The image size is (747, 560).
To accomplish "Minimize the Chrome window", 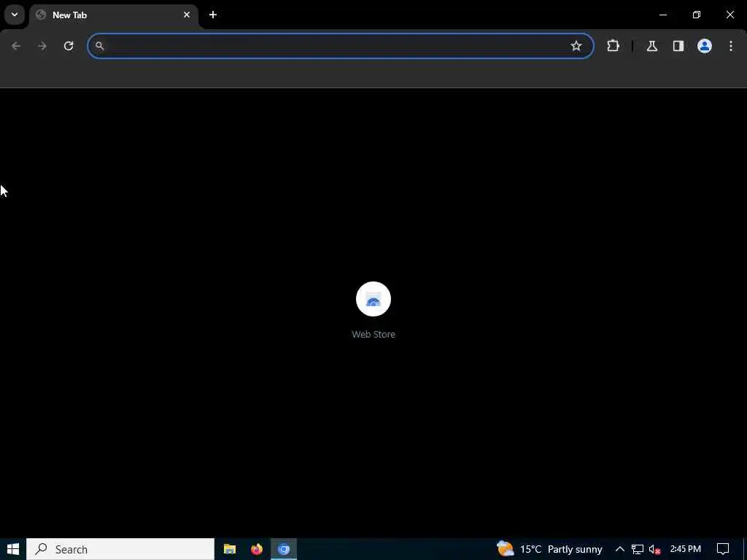I will pyautogui.click(x=663, y=15).
